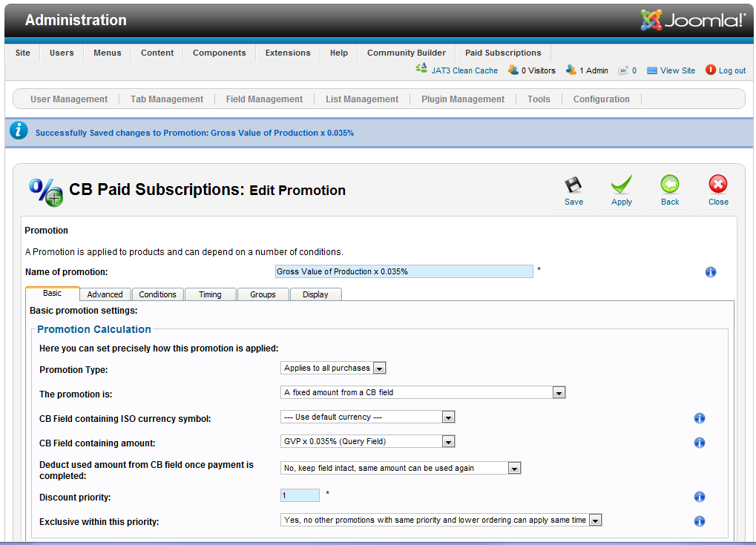Switch to the Display tab
The image size is (756, 545).
pos(315,294)
